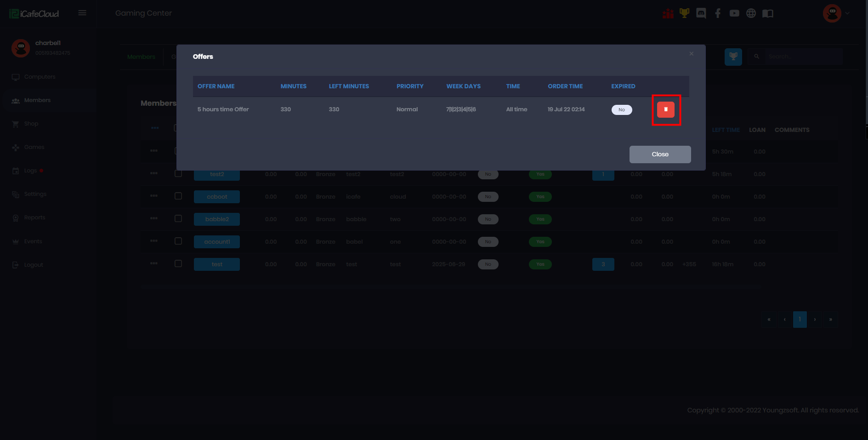Screen dimensions: 868x440
Task: Toggle the hamburger sidebar menu
Action: [82, 13]
